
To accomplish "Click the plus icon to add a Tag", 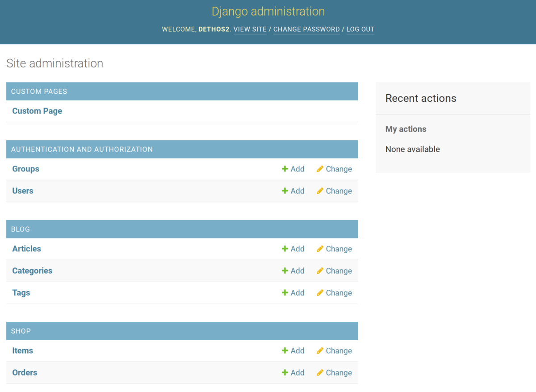I will 284,292.
